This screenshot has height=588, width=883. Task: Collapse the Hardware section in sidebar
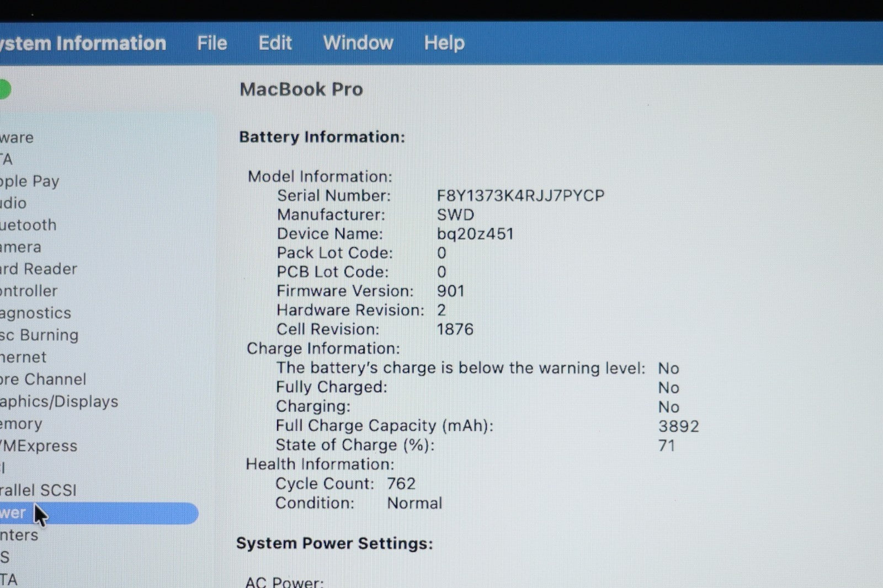tap(17, 137)
